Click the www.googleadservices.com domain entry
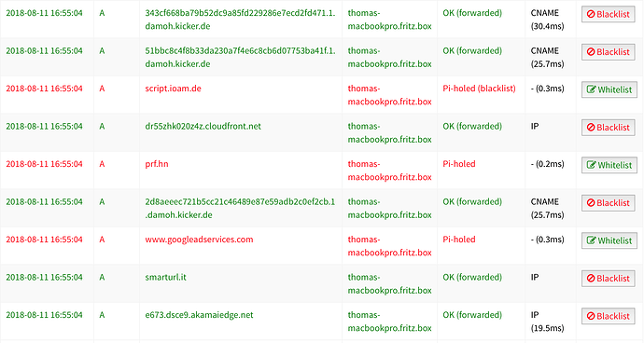 (x=199, y=240)
